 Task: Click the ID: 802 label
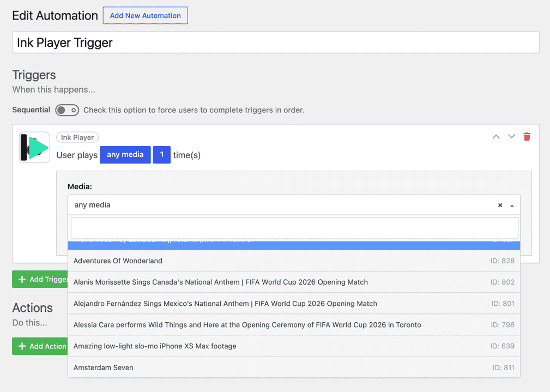click(x=502, y=282)
